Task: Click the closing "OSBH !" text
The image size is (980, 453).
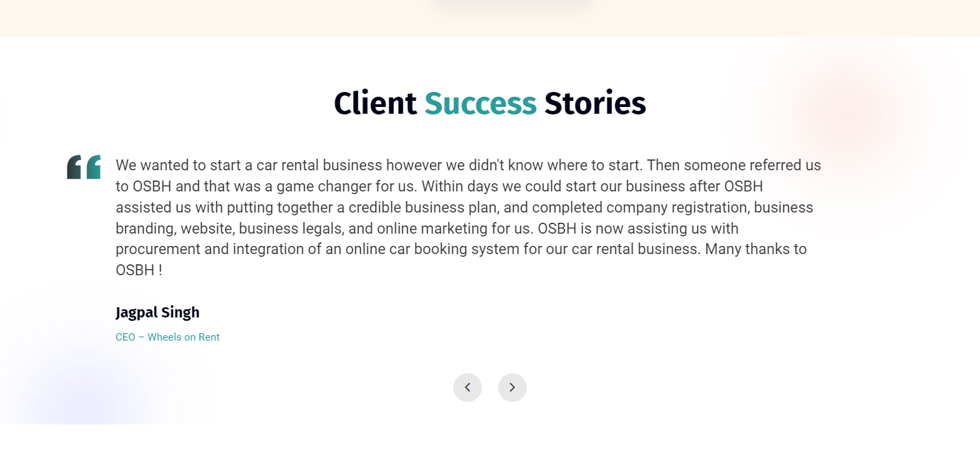Action: click(139, 270)
